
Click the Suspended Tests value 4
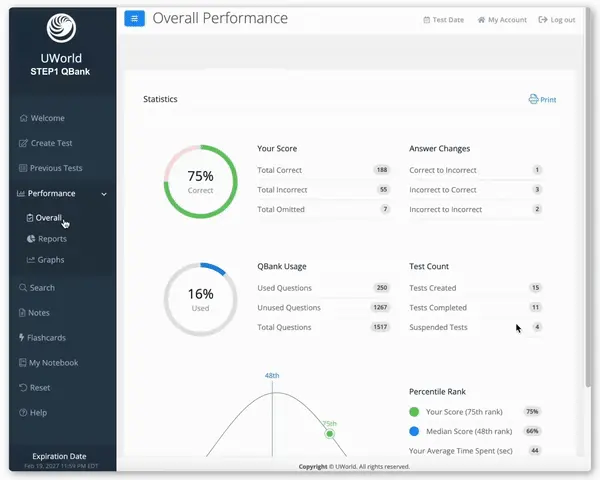click(537, 327)
